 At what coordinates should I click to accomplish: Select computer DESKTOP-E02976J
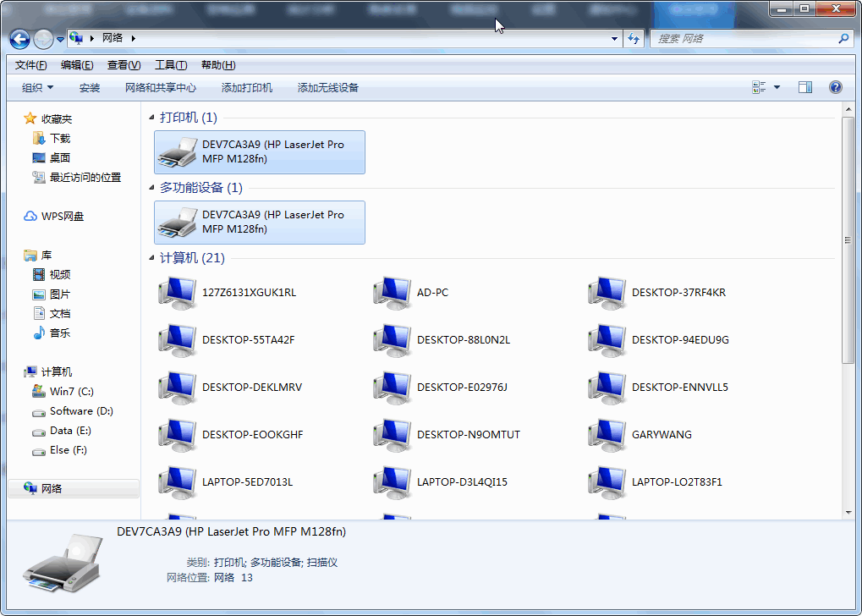(441, 388)
